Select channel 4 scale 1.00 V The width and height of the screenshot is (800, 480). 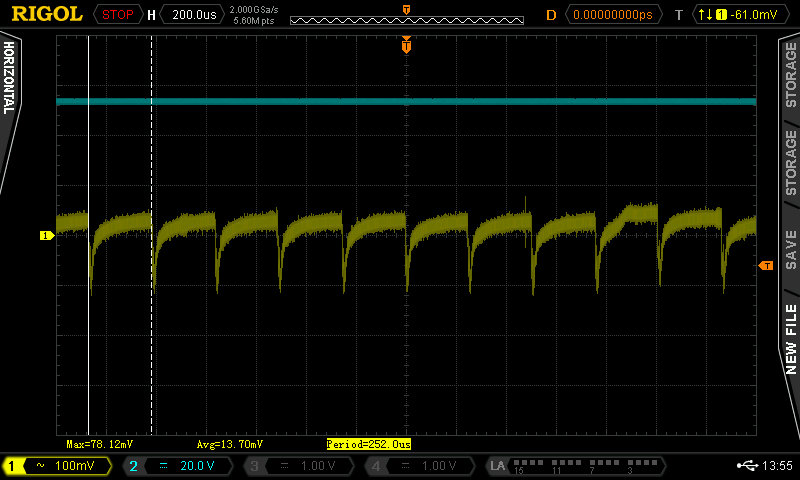[439, 466]
